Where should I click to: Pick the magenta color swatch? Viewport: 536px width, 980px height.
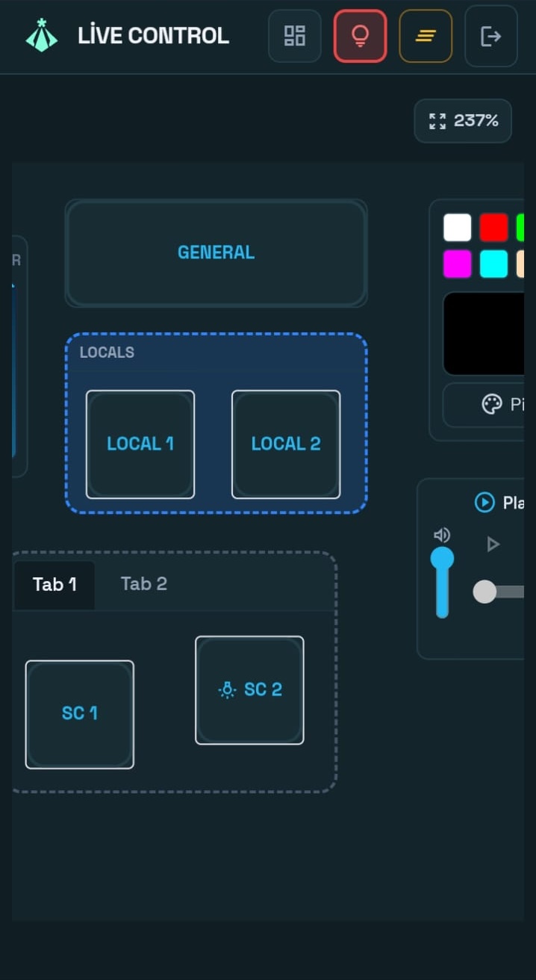click(x=458, y=264)
